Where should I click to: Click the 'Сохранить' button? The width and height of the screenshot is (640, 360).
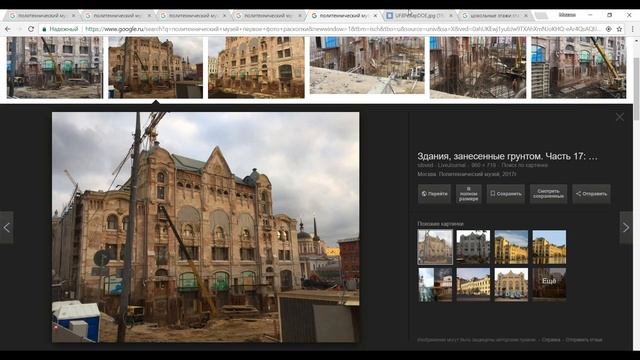(x=505, y=194)
